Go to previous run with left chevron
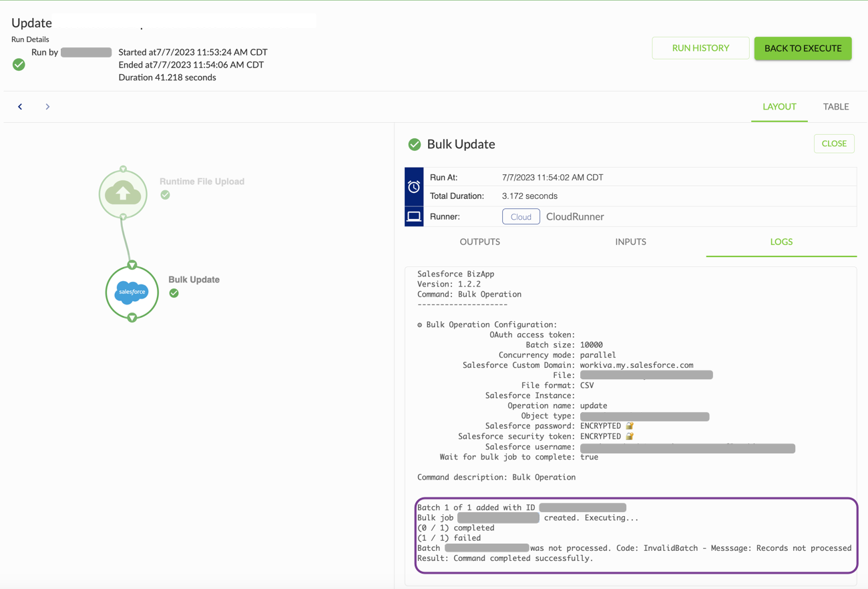 click(x=20, y=107)
